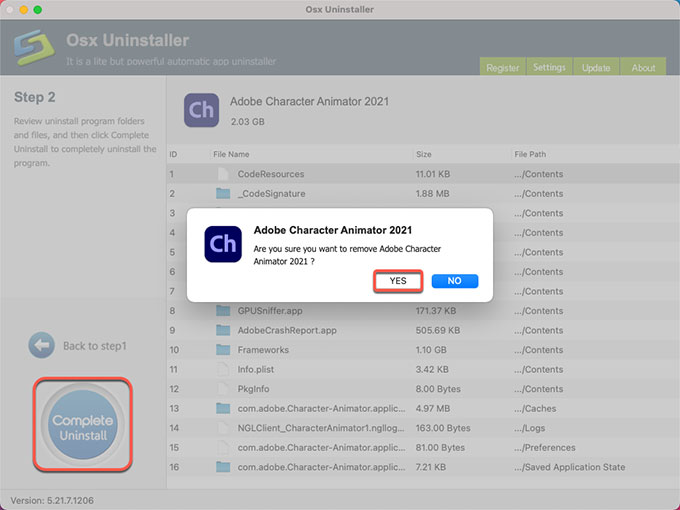Go back via the Back to step1 arrow icon
Viewport: 680px width, 510px height.
pyautogui.click(x=42, y=345)
